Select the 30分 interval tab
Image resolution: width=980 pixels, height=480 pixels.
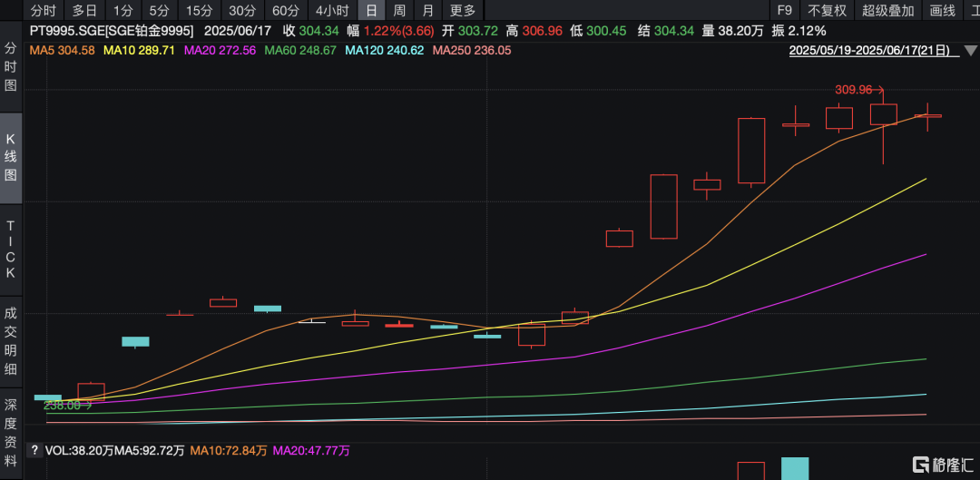coord(242,10)
